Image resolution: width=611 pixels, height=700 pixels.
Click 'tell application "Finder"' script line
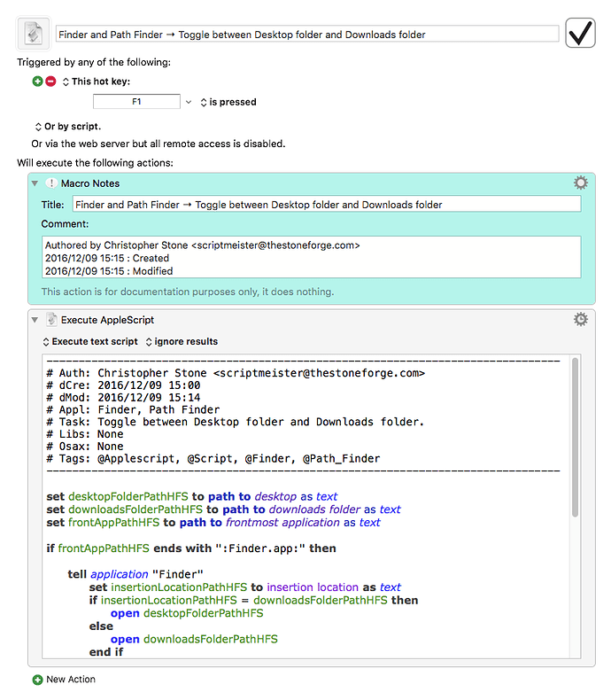click(135, 574)
